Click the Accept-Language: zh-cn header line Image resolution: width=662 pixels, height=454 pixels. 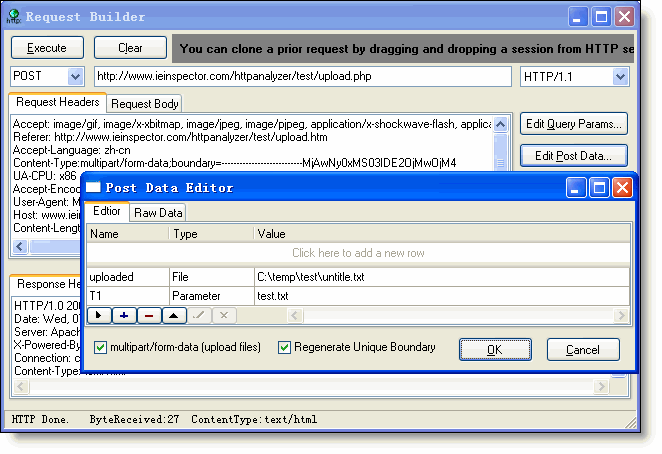(72, 150)
